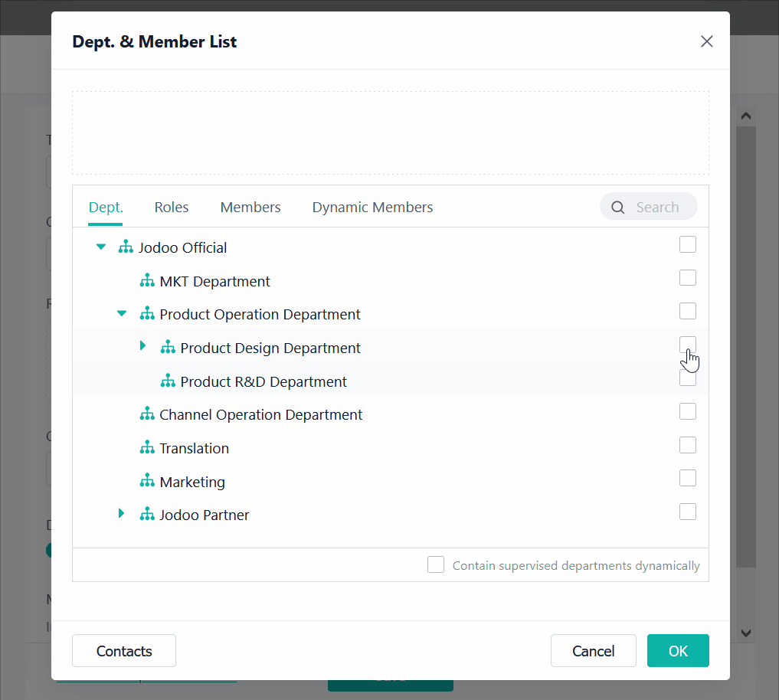Click the Jodoo Partner organization icon
This screenshot has height=700, width=779.
(x=147, y=515)
